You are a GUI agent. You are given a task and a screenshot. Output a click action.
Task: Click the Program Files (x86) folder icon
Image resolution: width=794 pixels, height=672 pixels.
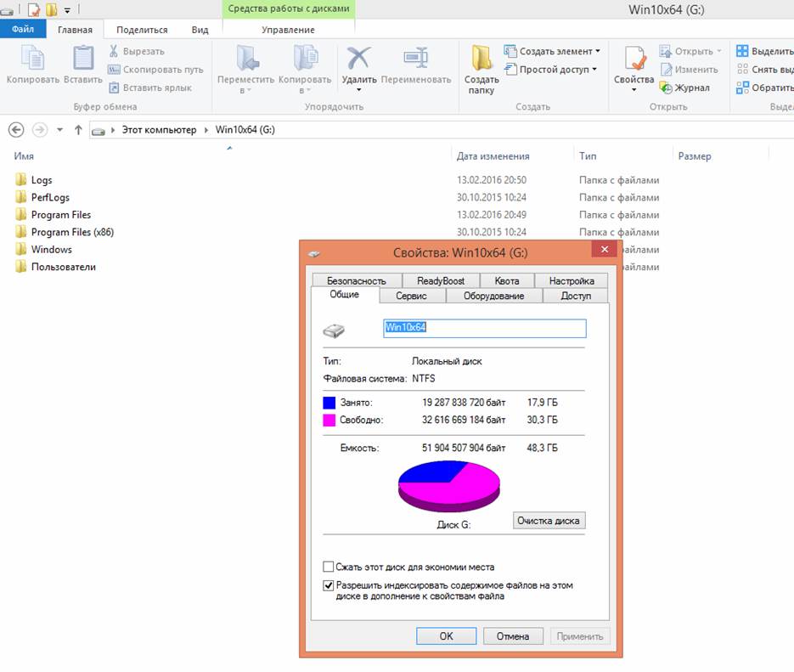[x=20, y=231]
